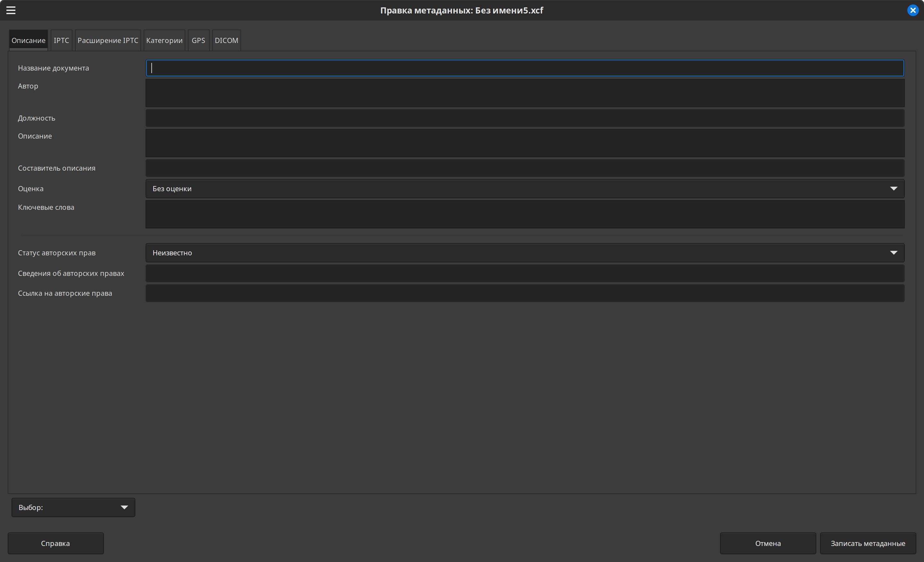Click the Ключевые слова text area

pyautogui.click(x=525, y=214)
